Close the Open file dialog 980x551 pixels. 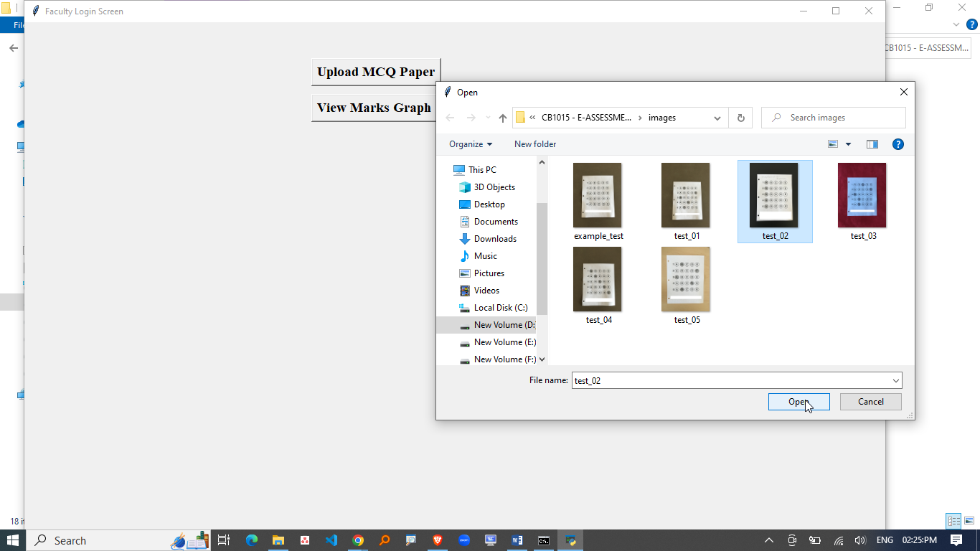(903, 92)
